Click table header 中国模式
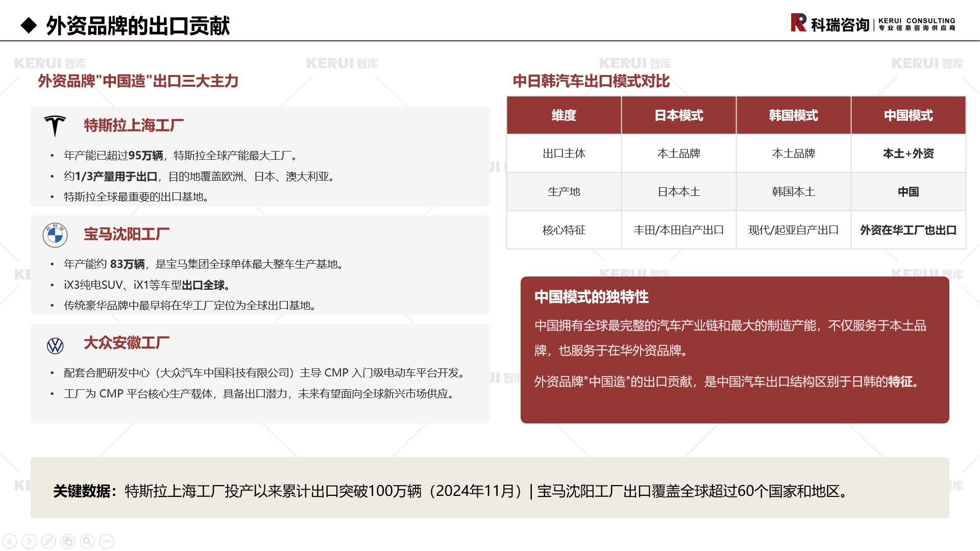This screenshot has height=551, width=980. 909,115
